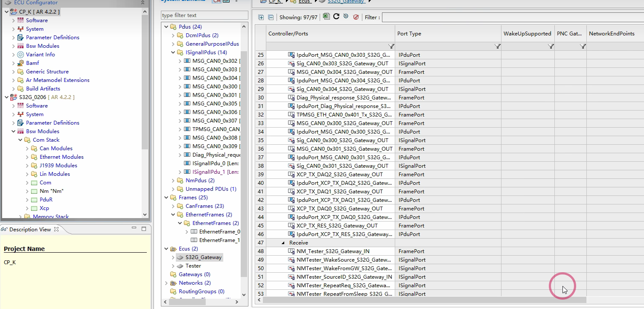Click the refresh table icon

click(x=336, y=17)
